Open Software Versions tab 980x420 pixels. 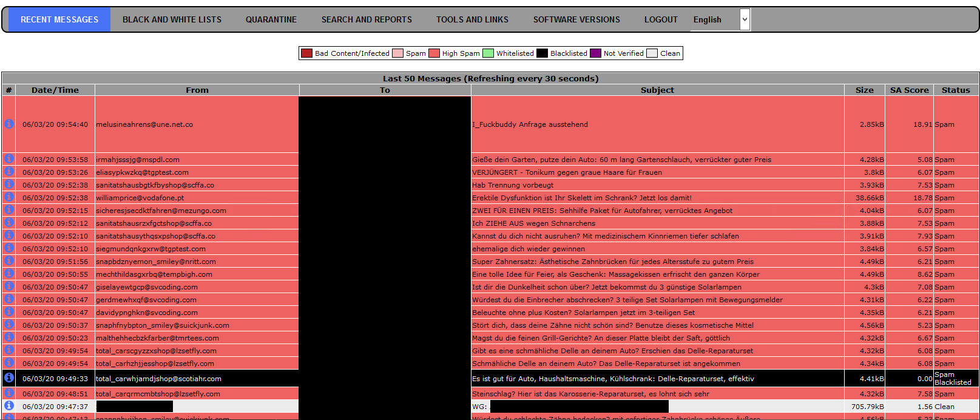[x=576, y=19]
